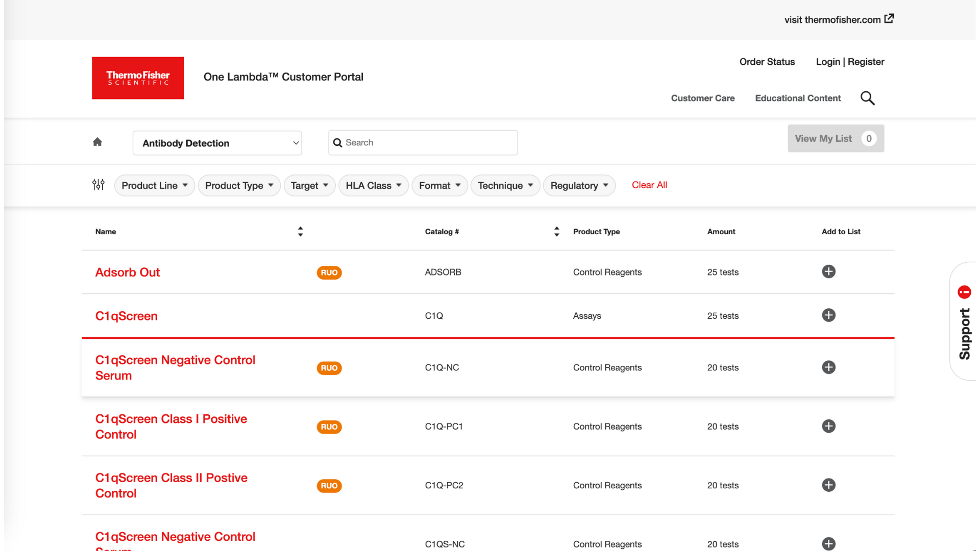The width and height of the screenshot is (980, 551).
Task: Clear all active filters
Action: (x=649, y=185)
